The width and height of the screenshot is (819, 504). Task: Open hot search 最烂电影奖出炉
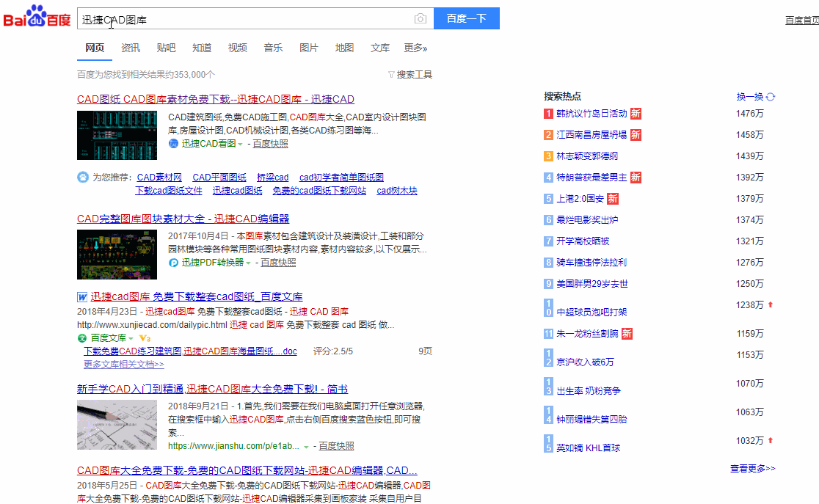587,220
